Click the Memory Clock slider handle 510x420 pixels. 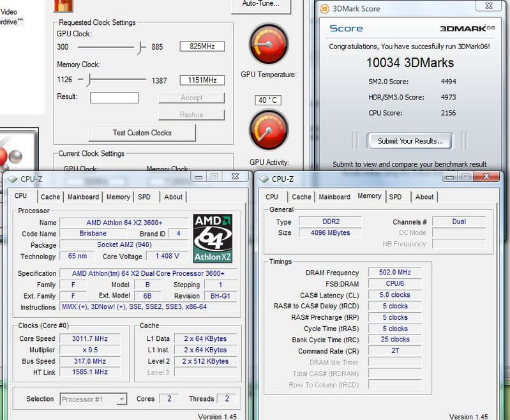pyautogui.click(x=89, y=80)
